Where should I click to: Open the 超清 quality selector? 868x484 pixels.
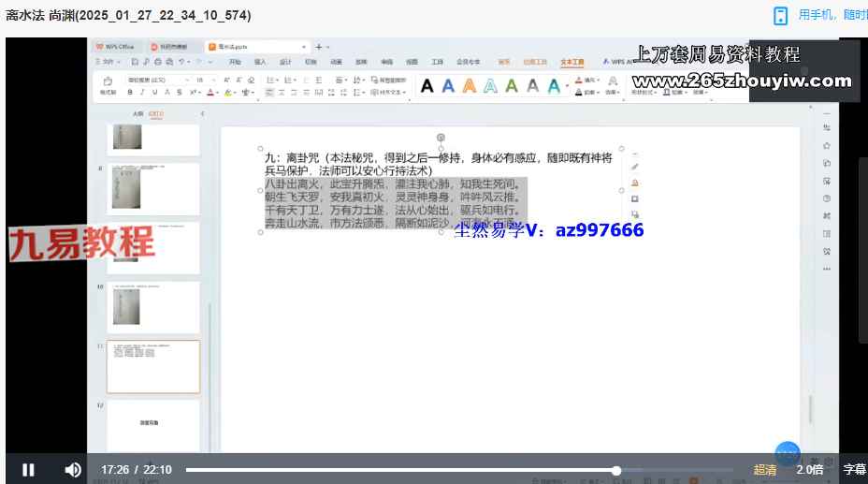click(x=765, y=470)
